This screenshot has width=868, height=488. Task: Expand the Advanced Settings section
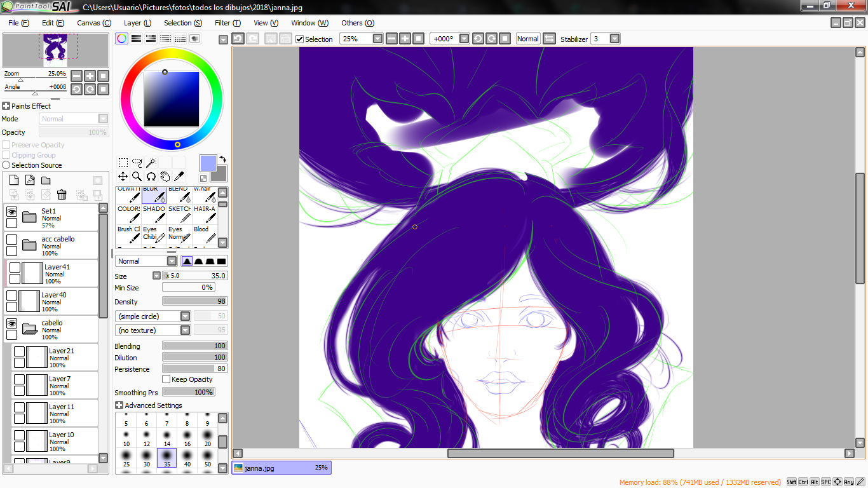point(119,405)
